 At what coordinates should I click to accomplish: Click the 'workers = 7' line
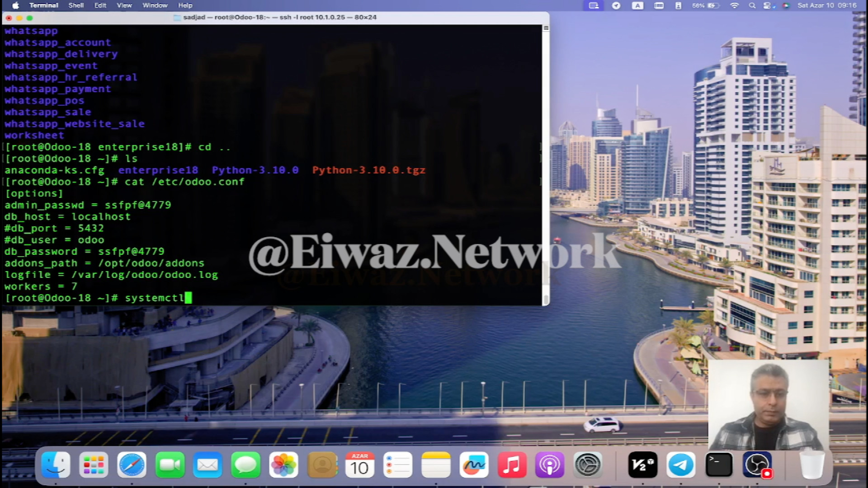pos(41,286)
